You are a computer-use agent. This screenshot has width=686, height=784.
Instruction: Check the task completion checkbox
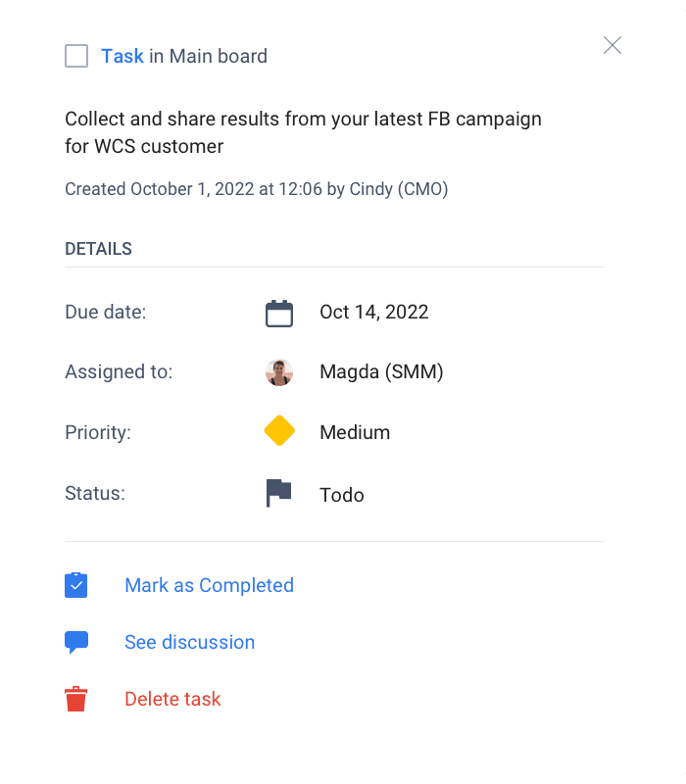[76, 56]
